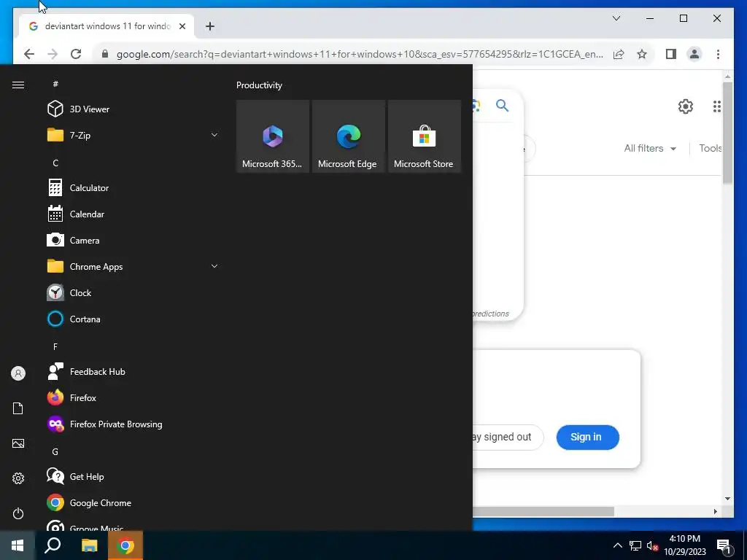Image resolution: width=747 pixels, height=560 pixels.
Task: Click the taskbar clock showing 4:10 PM
Action: pyautogui.click(x=685, y=545)
